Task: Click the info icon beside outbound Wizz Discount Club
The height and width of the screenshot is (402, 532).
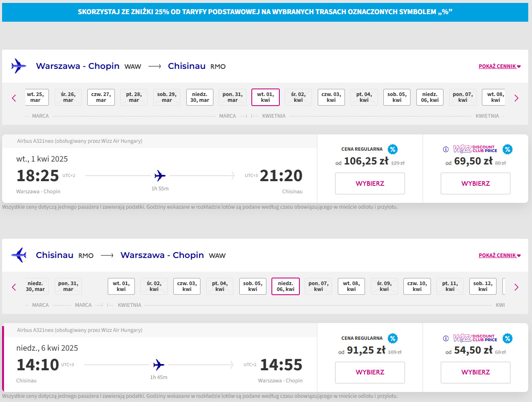Action: (446, 149)
